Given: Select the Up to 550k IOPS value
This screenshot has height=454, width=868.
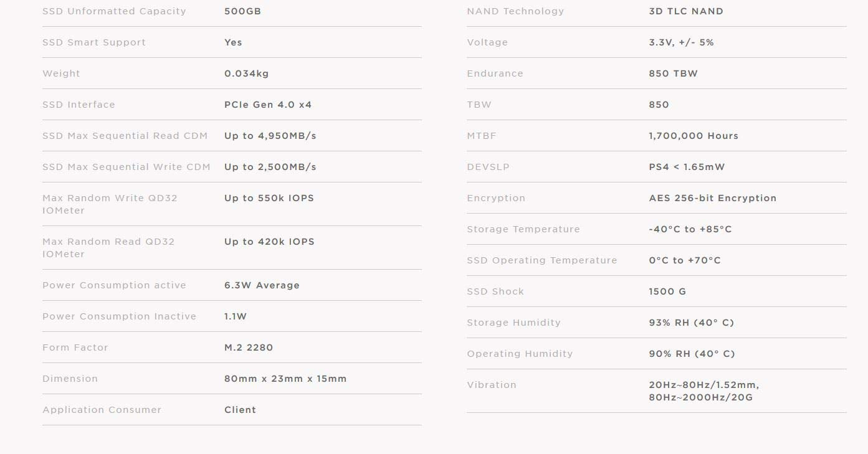Looking at the screenshot, I should [x=269, y=198].
